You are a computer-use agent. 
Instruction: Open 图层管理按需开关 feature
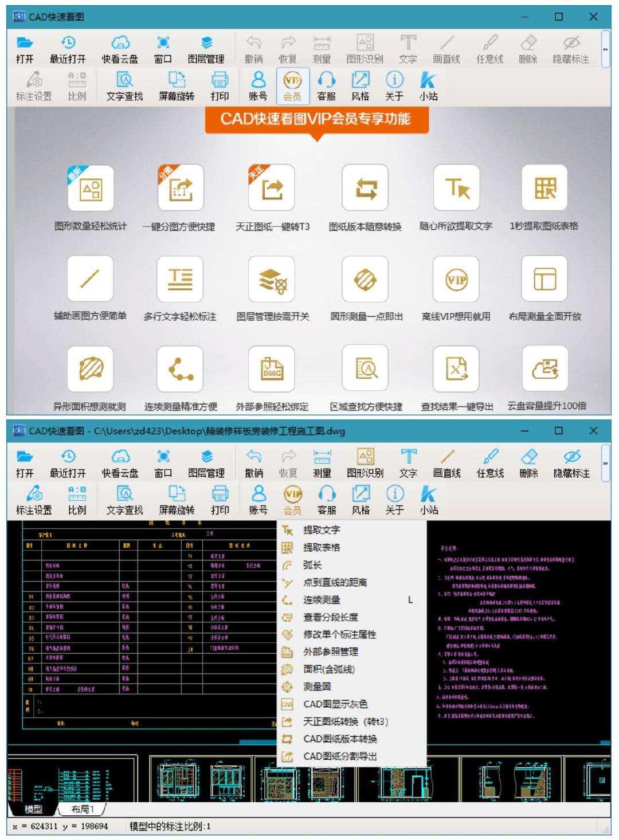coord(272,278)
